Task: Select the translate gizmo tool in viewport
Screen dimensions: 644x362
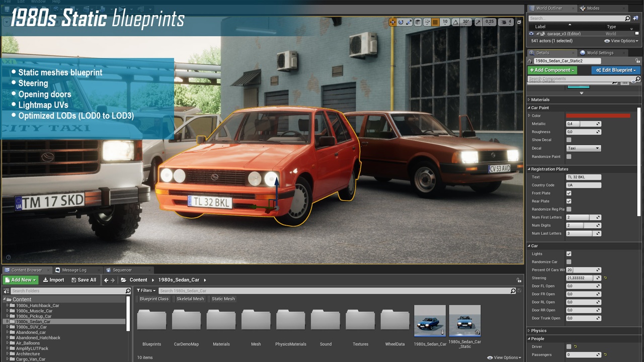Action: (392, 22)
